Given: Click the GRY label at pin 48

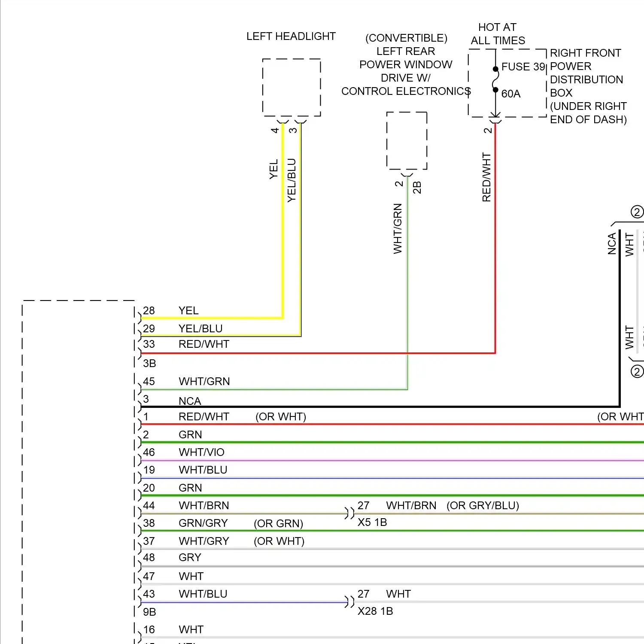Looking at the screenshot, I should click(190, 557).
